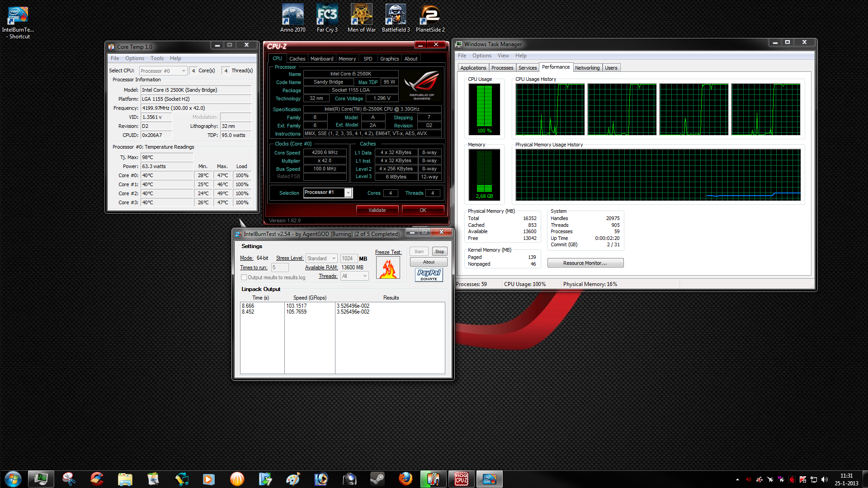Switch to Task Manager Users tab
868x488 pixels.
pyautogui.click(x=611, y=68)
